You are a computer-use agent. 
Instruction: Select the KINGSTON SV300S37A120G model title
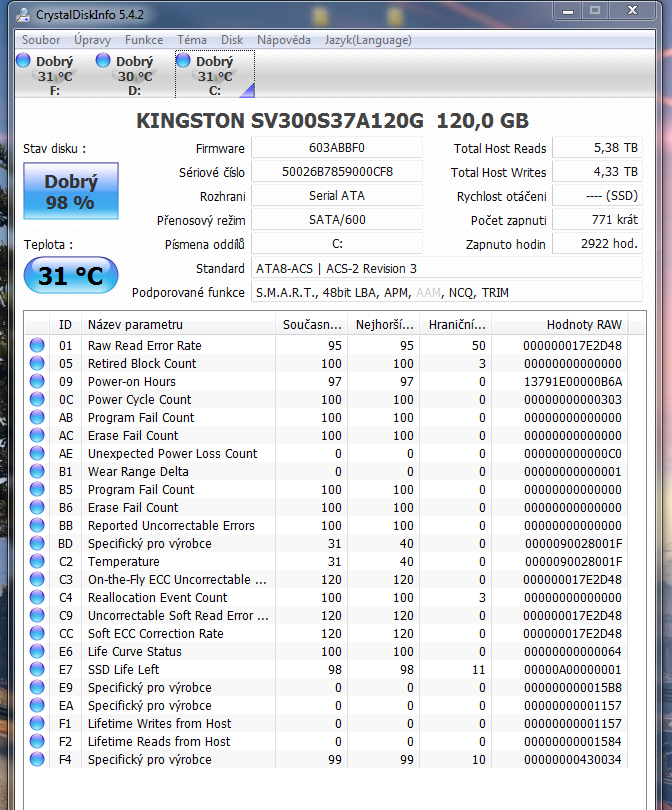(x=333, y=121)
